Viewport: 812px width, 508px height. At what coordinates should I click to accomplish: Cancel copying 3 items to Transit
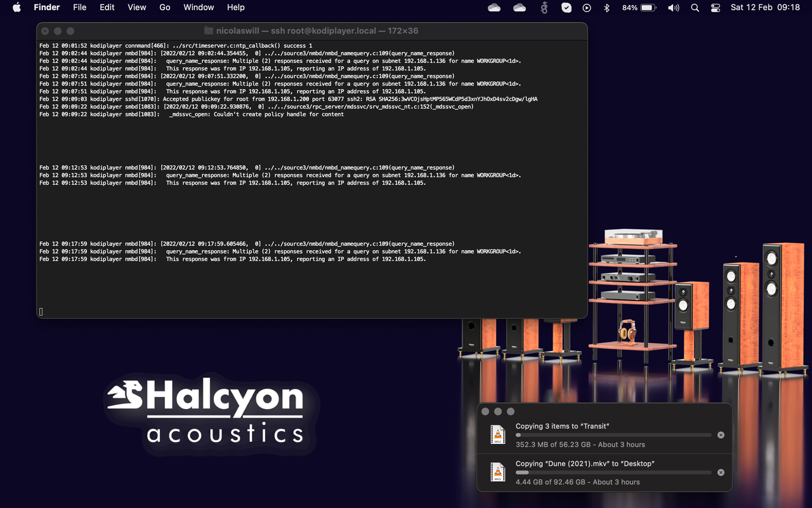(x=721, y=435)
